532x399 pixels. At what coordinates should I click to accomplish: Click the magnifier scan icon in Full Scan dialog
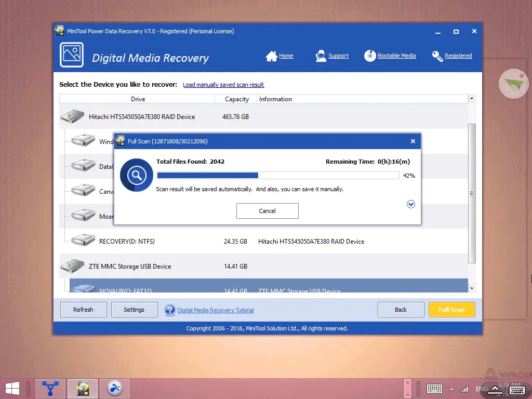pyautogui.click(x=137, y=175)
